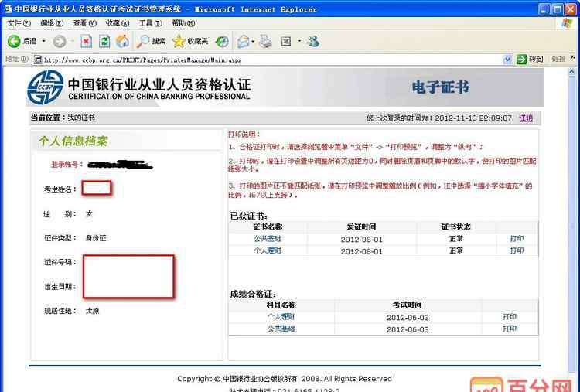The width and height of the screenshot is (580, 392).
Task: Click the 身份证 ID type value
Action: [x=96, y=238]
